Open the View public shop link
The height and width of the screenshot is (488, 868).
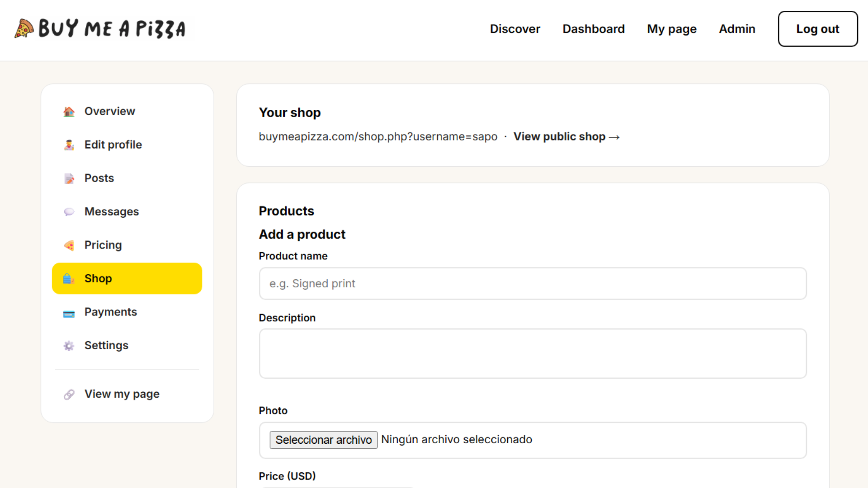coord(566,136)
